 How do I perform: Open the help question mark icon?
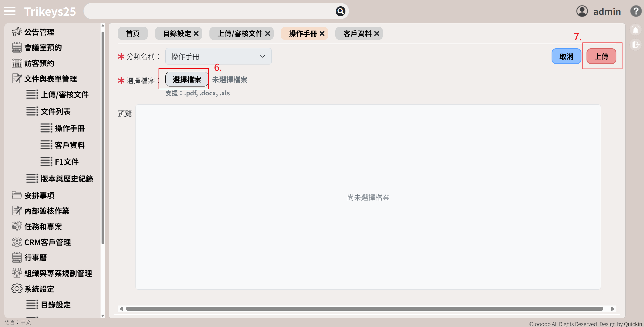[636, 11]
